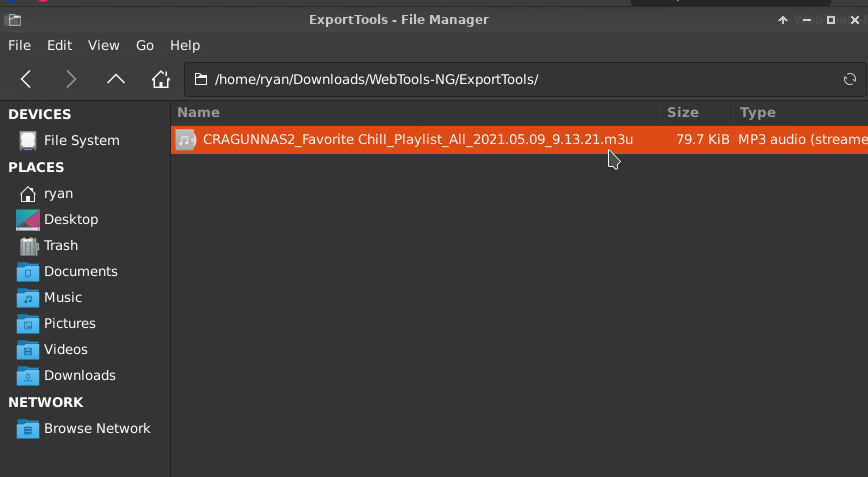Sort by the Name column header
The width and height of the screenshot is (868, 477).
coord(416,113)
